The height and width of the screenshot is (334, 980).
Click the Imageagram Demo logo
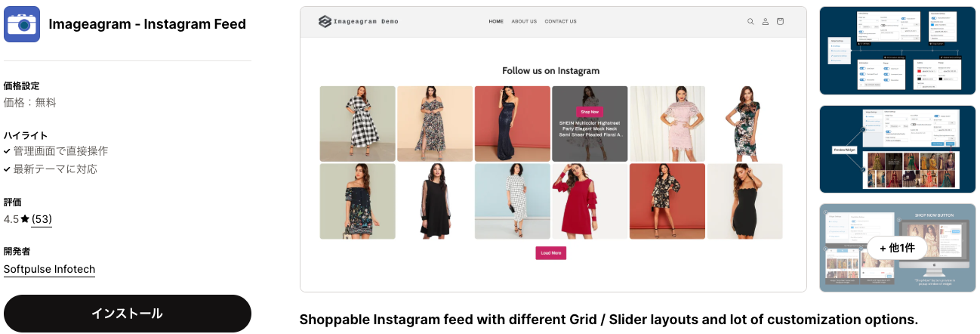click(358, 21)
